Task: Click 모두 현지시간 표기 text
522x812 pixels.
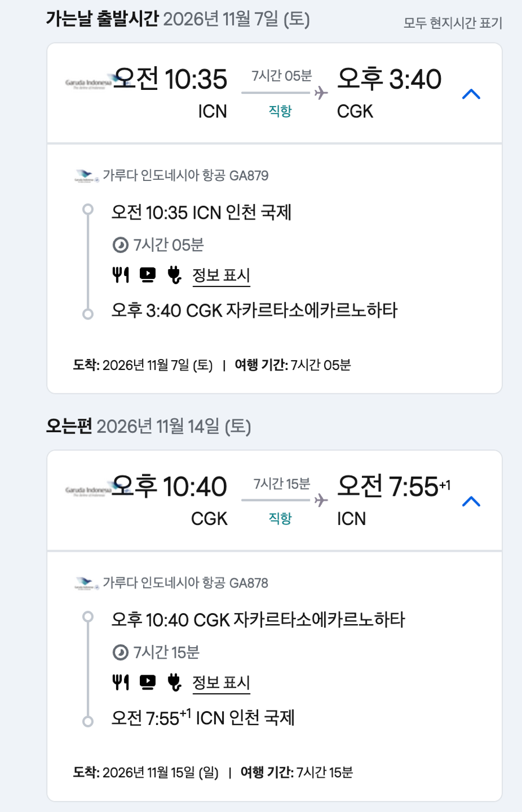Action: [x=452, y=23]
